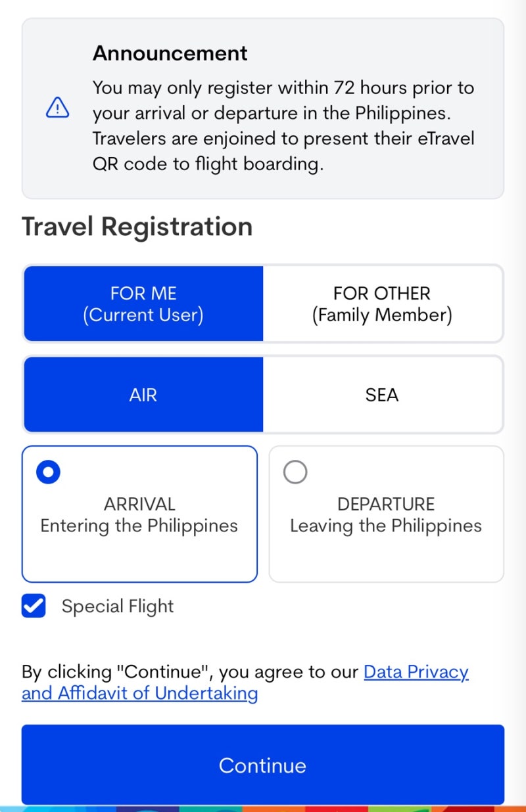This screenshot has height=812, width=526.
Task: Click the "Leaving the Philippines" description
Action: click(x=386, y=526)
